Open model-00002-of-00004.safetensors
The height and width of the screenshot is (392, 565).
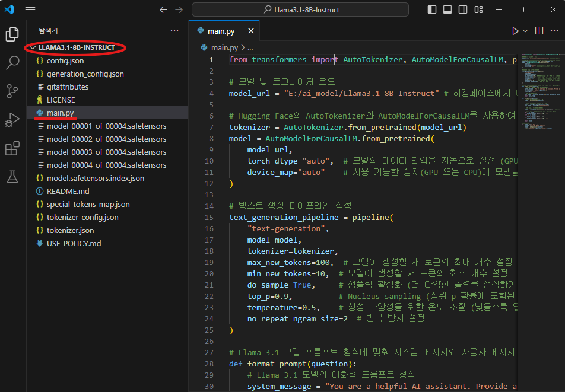point(106,139)
